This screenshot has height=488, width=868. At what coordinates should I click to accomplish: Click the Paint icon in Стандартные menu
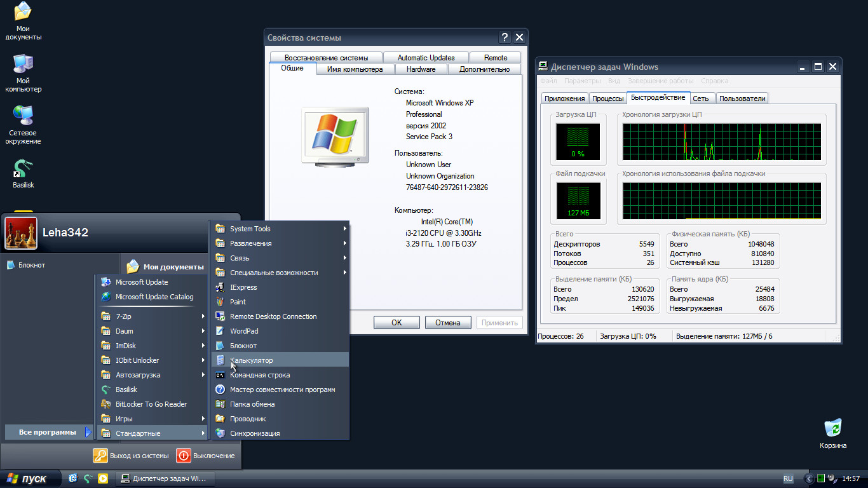[220, 302]
